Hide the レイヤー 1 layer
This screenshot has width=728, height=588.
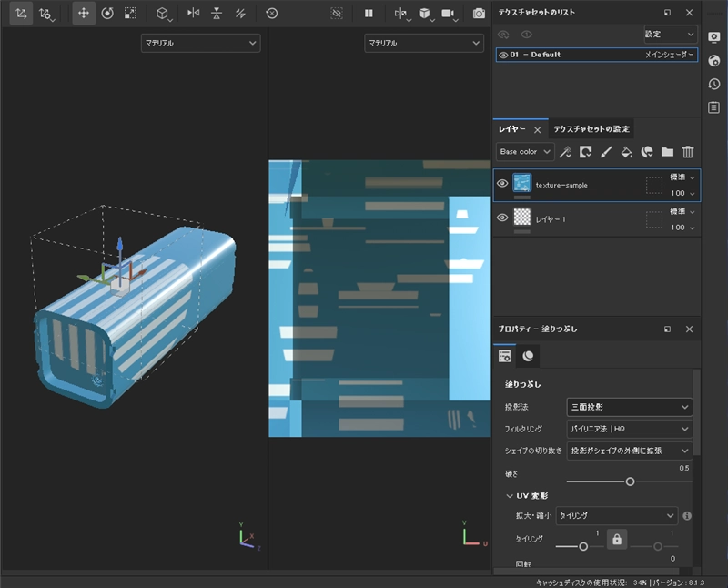[502, 218]
